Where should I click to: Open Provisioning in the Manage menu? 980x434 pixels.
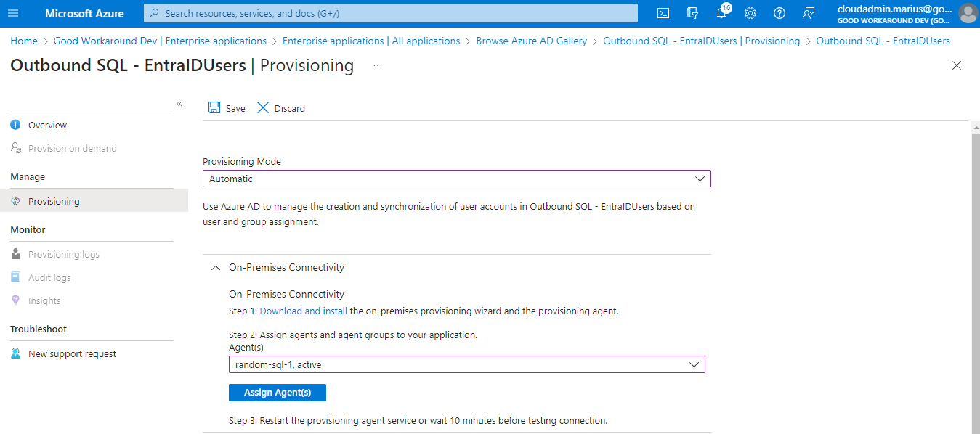pos(54,202)
